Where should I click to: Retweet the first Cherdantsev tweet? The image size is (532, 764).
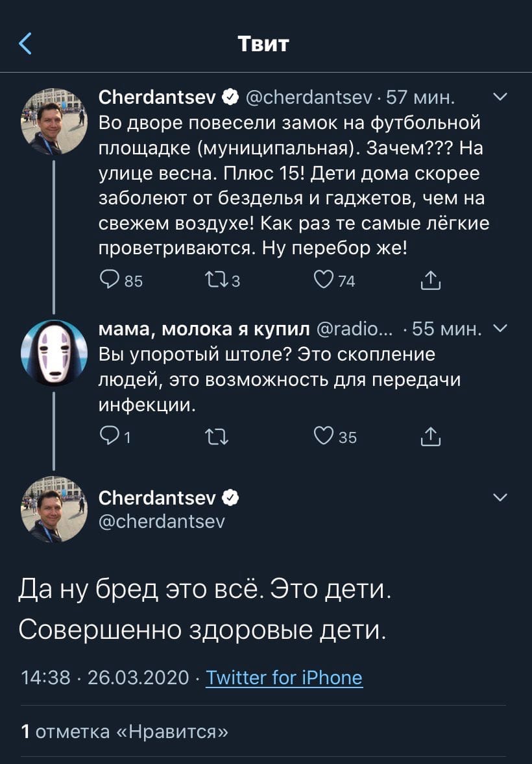223,280
